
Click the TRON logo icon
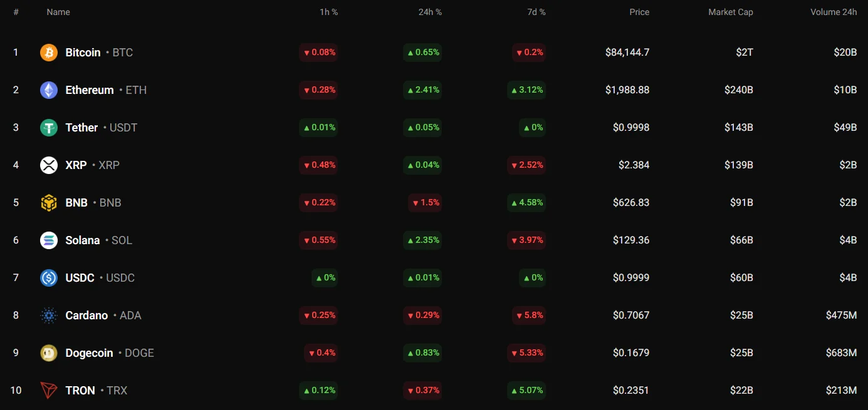(49, 391)
